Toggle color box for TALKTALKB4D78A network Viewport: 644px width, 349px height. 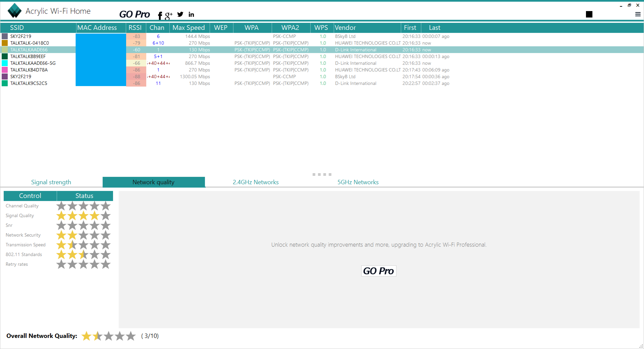pyautogui.click(x=5, y=70)
